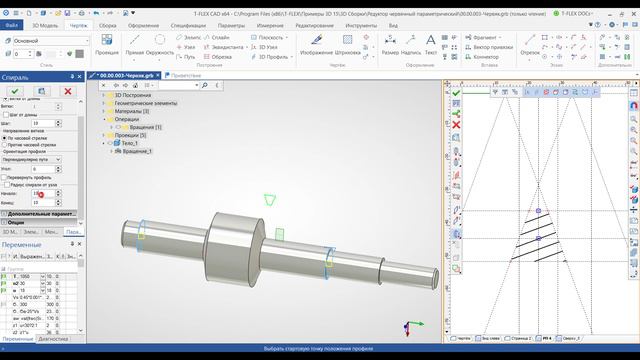Select the Окружность circle tool
Image resolution: width=640 pixels, height=360 pixels.
click(x=160, y=45)
